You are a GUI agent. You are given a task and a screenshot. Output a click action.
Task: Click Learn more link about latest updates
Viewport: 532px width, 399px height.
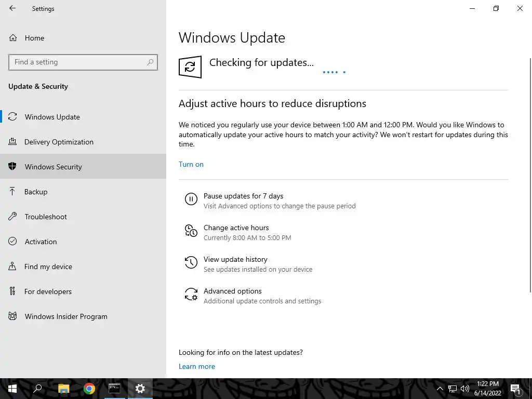point(197,366)
